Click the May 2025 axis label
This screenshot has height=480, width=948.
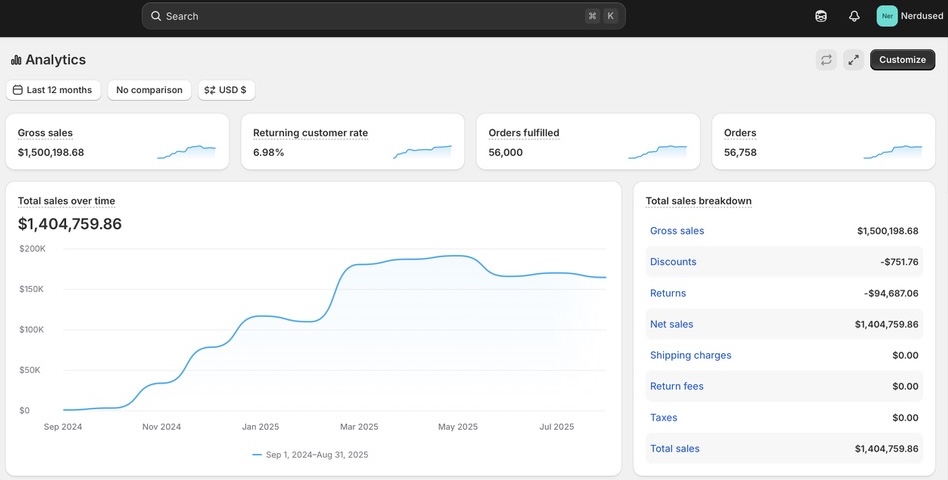pyautogui.click(x=458, y=427)
